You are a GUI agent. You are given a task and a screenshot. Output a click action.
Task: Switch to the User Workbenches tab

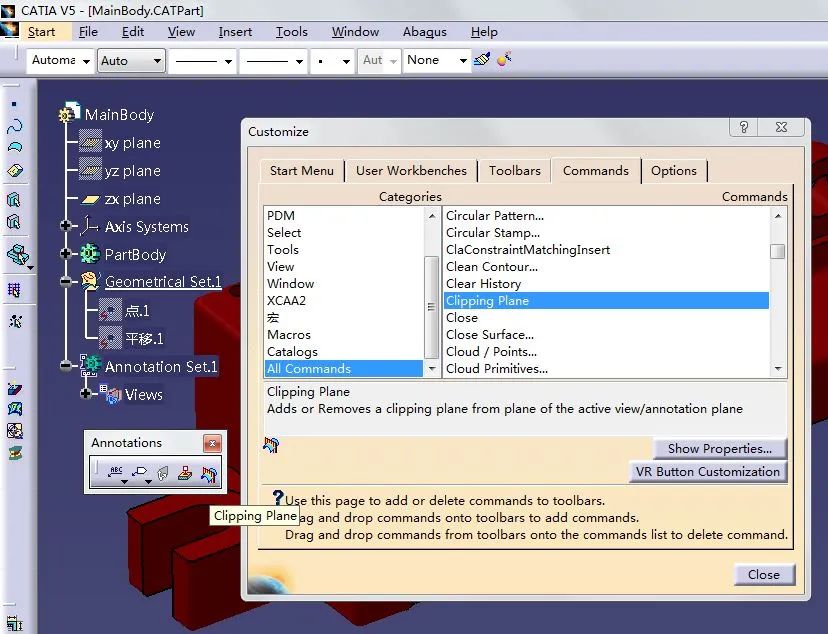(411, 171)
